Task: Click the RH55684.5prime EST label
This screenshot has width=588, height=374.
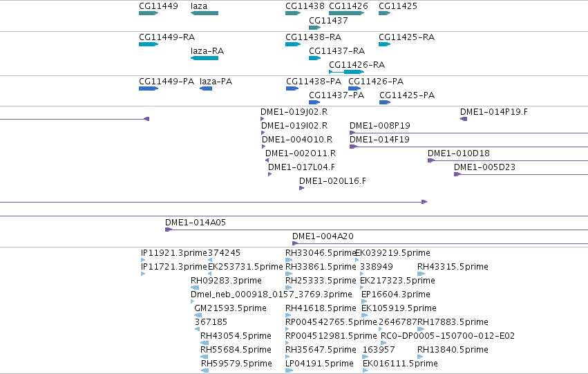Action: tap(236, 350)
